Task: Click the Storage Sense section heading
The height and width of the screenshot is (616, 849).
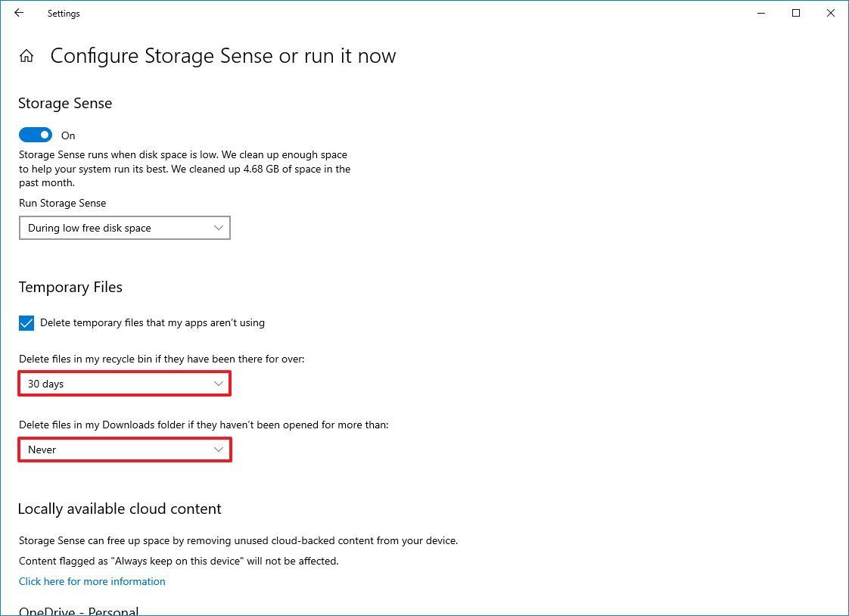Action: point(64,103)
